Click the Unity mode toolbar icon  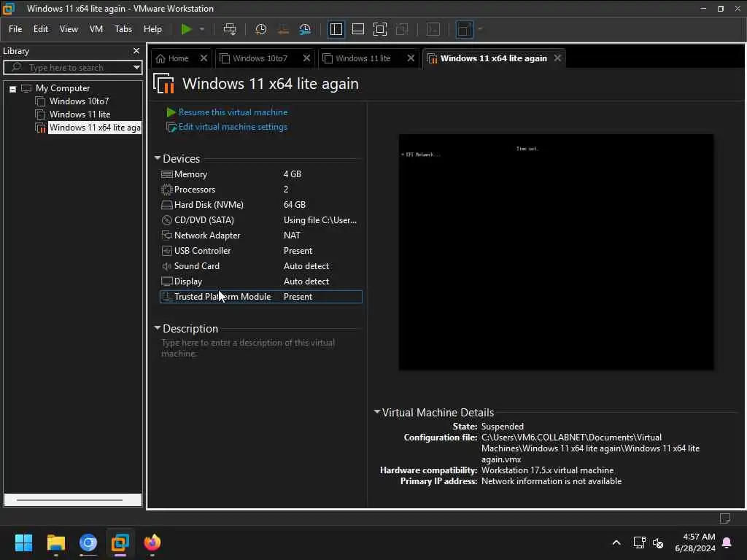tap(402, 29)
